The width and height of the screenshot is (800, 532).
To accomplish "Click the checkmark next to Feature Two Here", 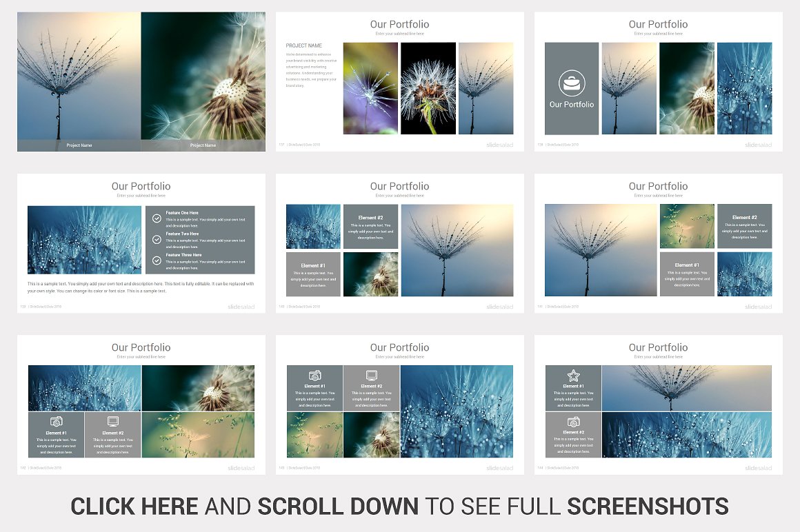I will tap(157, 239).
